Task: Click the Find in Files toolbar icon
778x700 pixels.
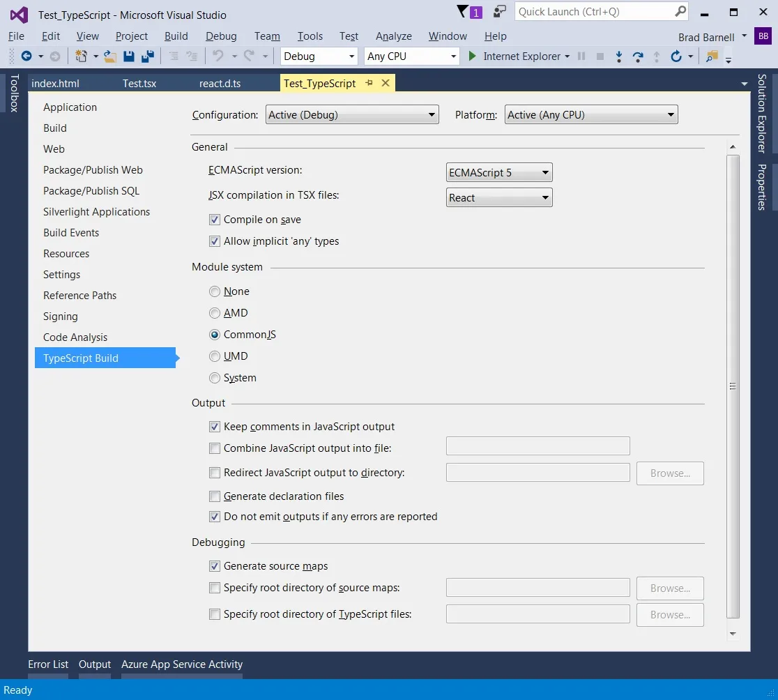Action: click(712, 56)
